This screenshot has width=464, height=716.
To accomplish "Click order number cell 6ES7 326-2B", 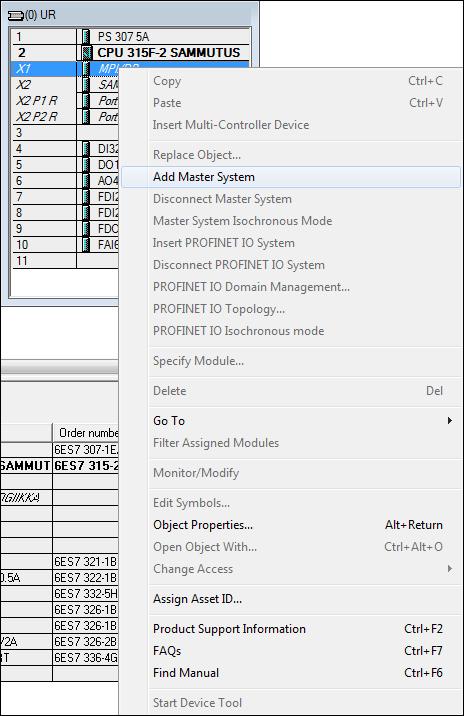I will 86,642.
